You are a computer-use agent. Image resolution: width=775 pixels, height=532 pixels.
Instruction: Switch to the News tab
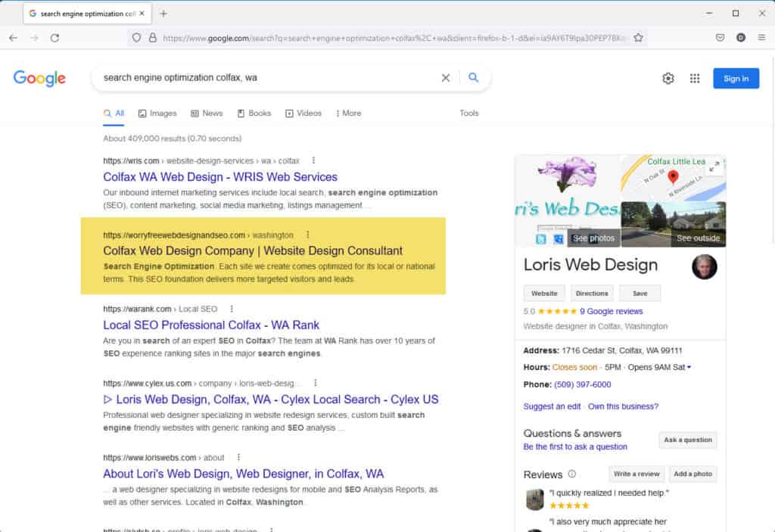click(x=207, y=114)
